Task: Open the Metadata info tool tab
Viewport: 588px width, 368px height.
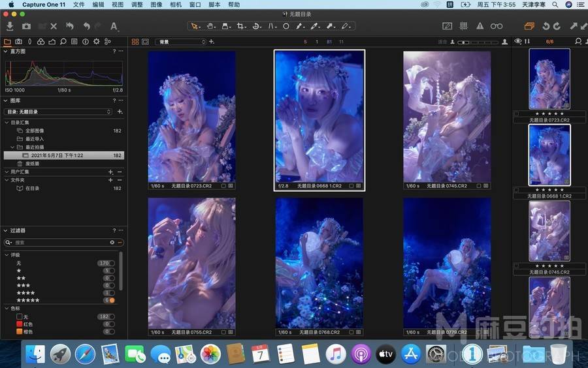Action: click(x=86, y=42)
